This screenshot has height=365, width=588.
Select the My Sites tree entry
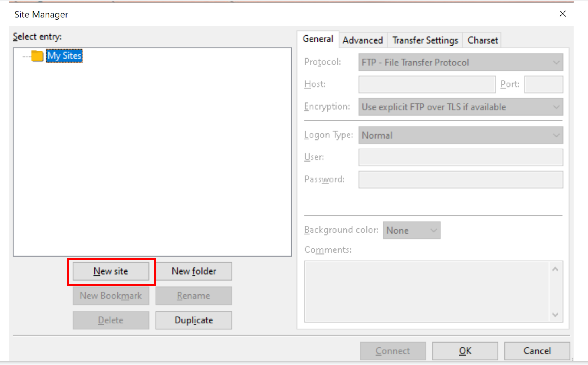coord(64,56)
